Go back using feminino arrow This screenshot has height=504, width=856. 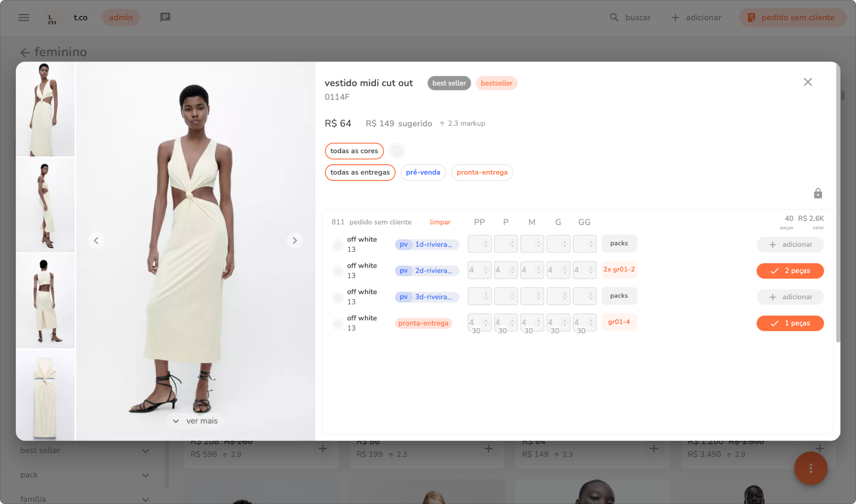25,52
